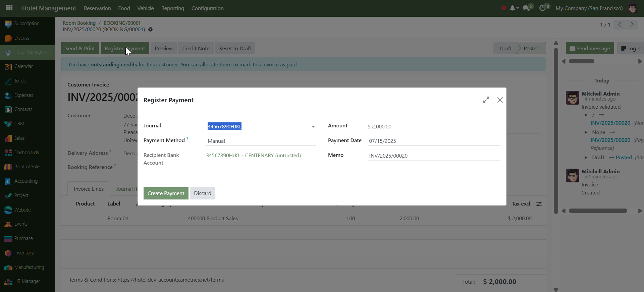The width and height of the screenshot is (644, 292).
Task: Click the Create Payment button
Action: [x=166, y=193]
